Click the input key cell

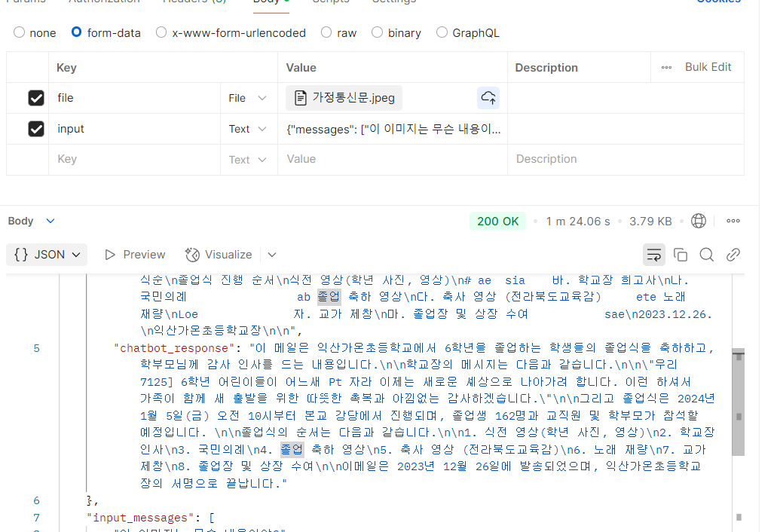click(x=134, y=129)
